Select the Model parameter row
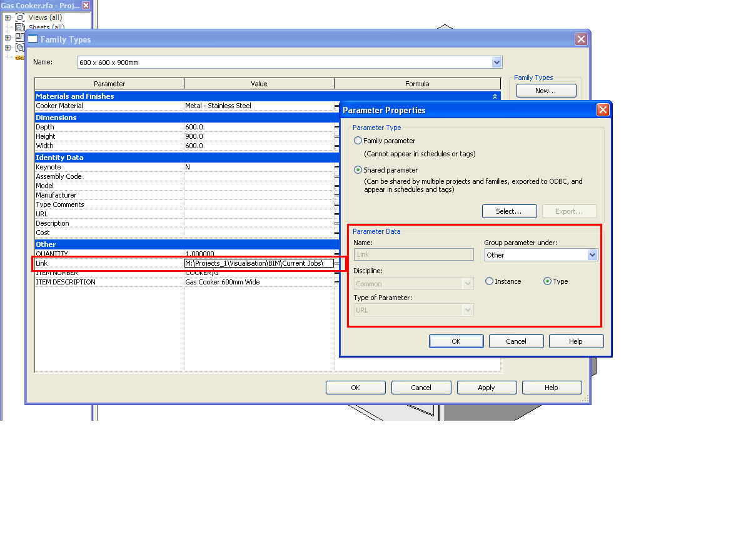This screenshot has height=542, width=756. click(109, 186)
